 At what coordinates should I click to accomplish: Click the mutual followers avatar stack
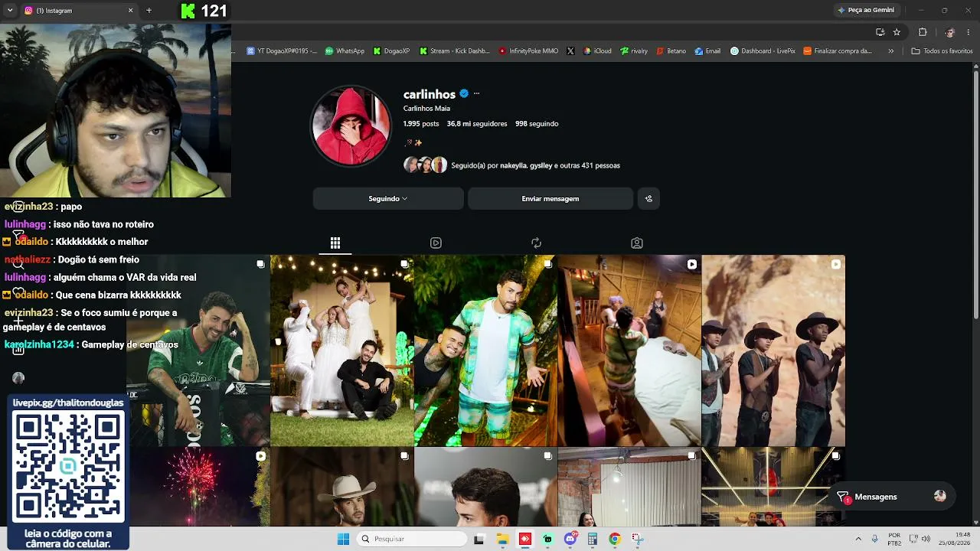pos(425,165)
